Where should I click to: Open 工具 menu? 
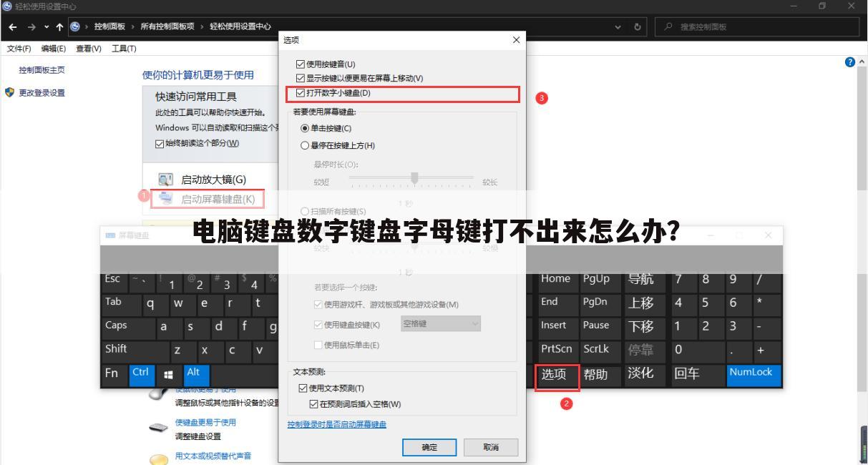(124, 49)
